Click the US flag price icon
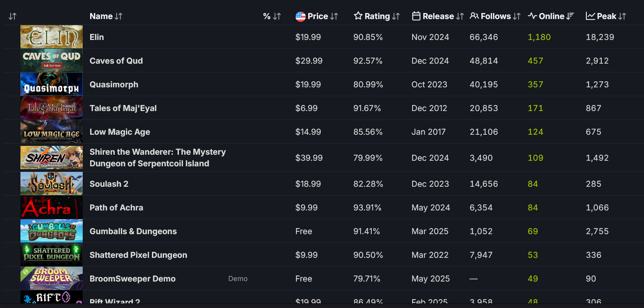 (x=301, y=16)
